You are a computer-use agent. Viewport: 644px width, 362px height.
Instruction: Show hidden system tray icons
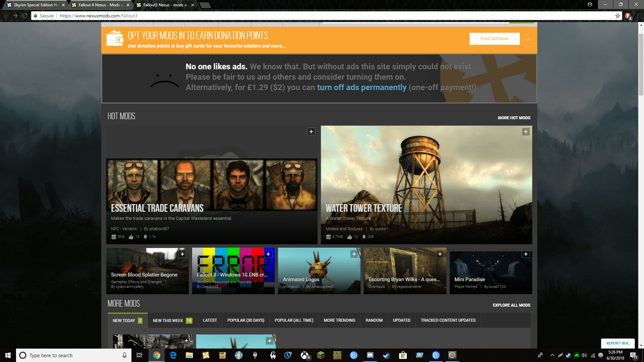(x=552, y=355)
